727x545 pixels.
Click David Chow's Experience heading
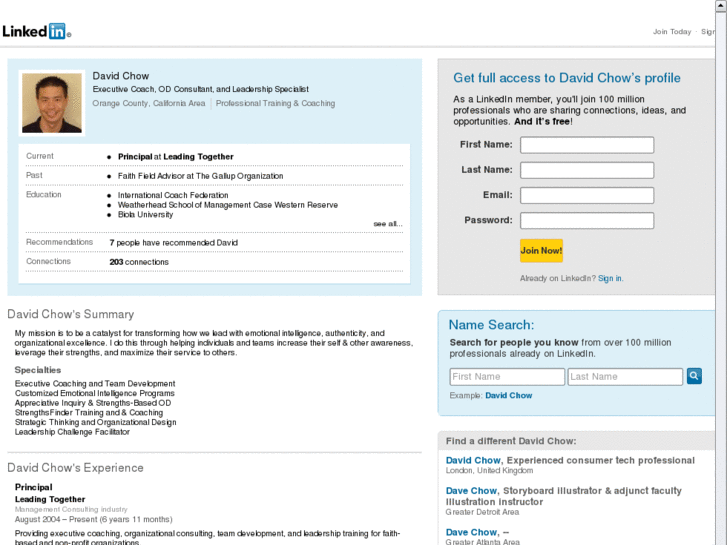(x=75, y=468)
